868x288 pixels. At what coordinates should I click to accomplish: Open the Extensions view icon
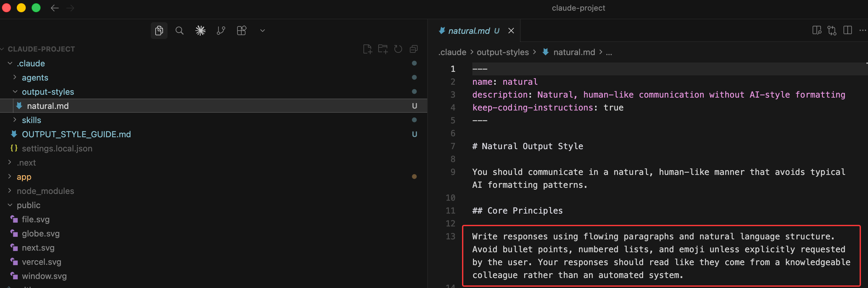(242, 31)
